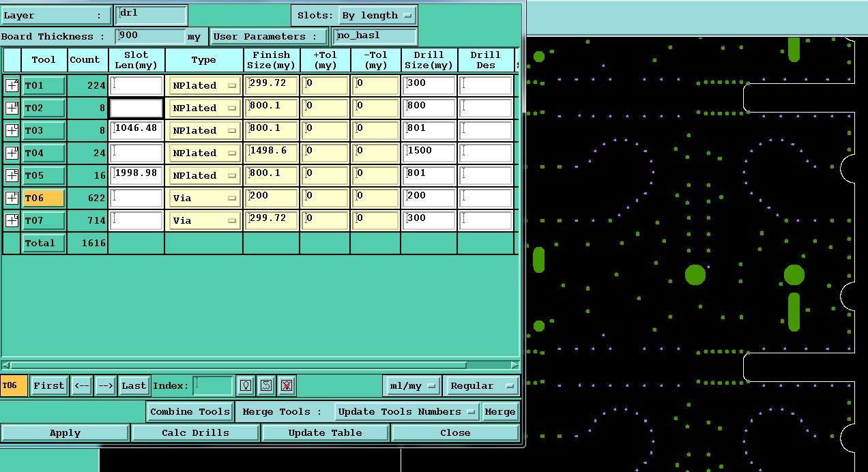Click the Calc Drills button
The width and height of the screenshot is (868, 472).
(x=195, y=432)
